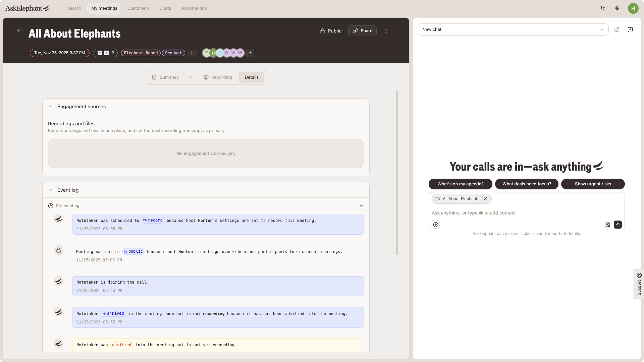Remove All About Elephants context chip
This screenshot has height=362, width=644.
(x=485, y=199)
